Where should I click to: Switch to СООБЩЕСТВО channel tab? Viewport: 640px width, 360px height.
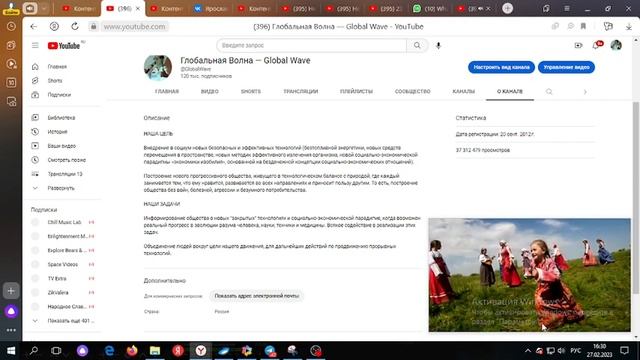tap(413, 91)
